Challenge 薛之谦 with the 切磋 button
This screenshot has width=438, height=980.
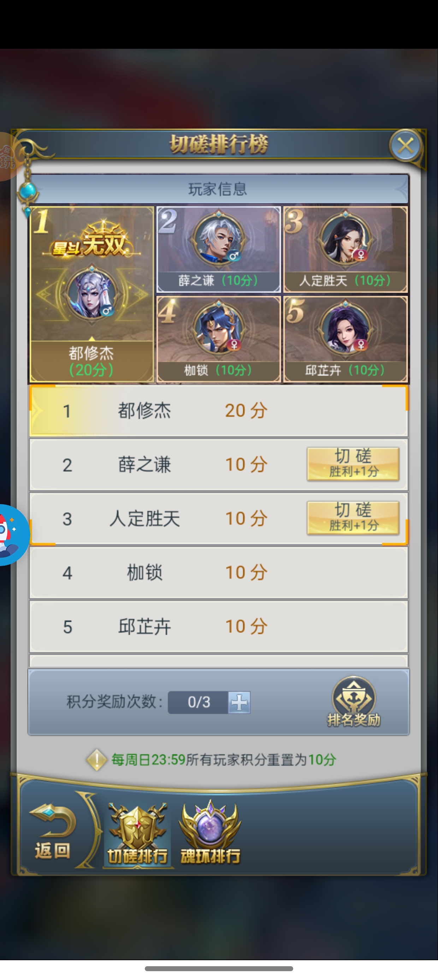pos(353,464)
